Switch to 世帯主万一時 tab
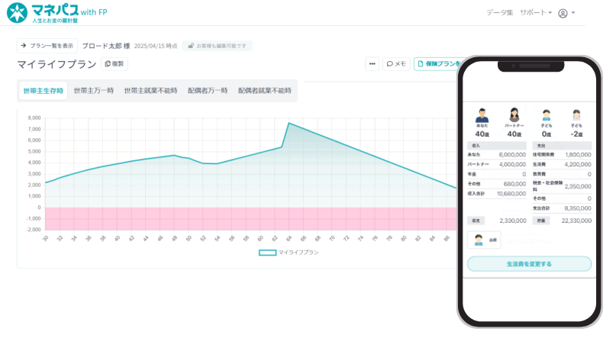The width and height of the screenshot is (603, 364). click(x=94, y=91)
